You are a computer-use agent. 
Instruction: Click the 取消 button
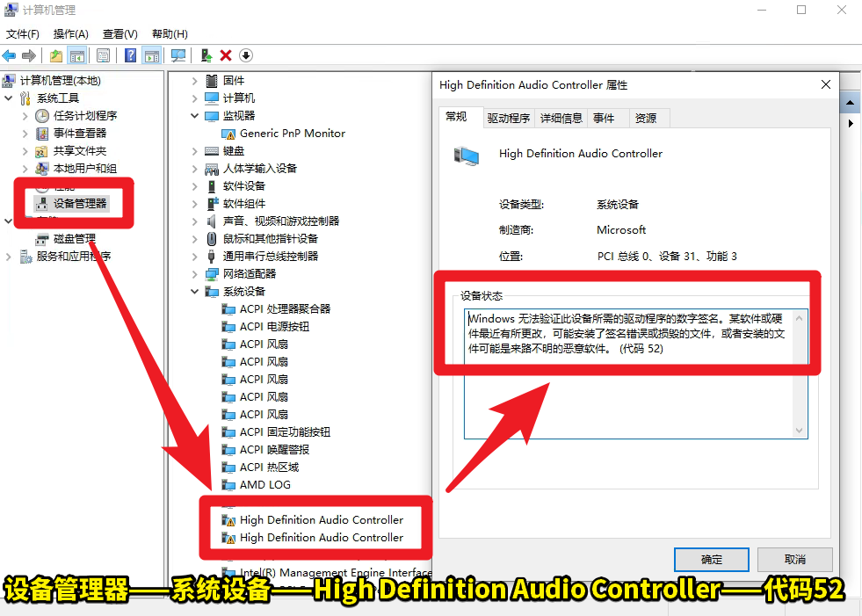(x=795, y=560)
